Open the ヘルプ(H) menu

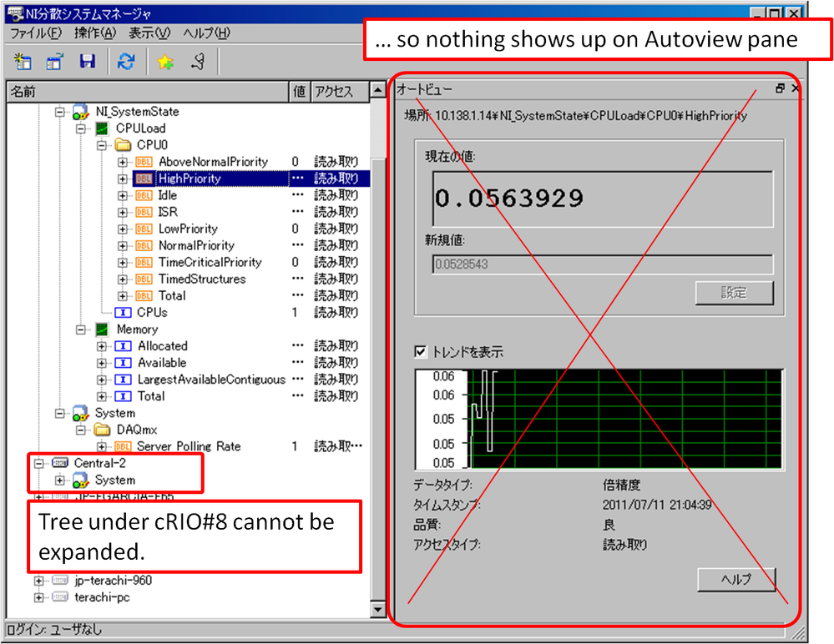[x=206, y=33]
